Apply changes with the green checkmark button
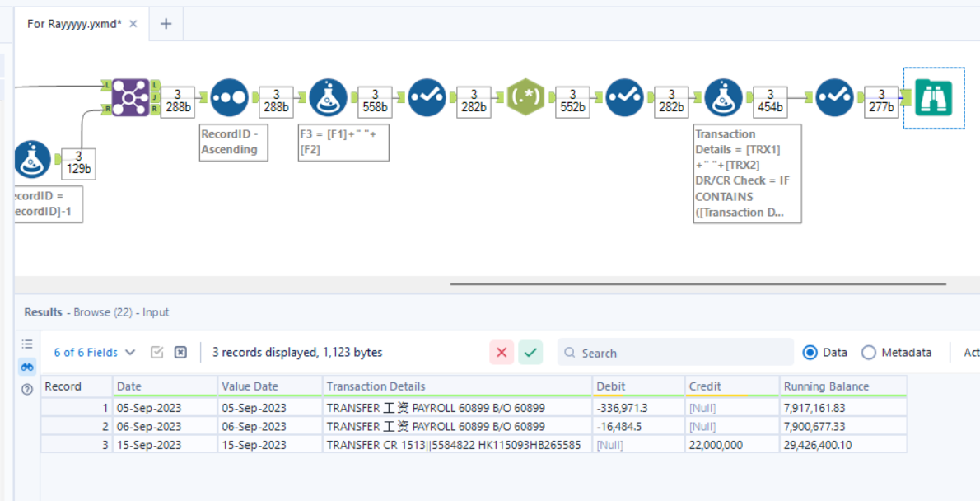The width and height of the screenshot is (980, 501). tap(530, 352)
